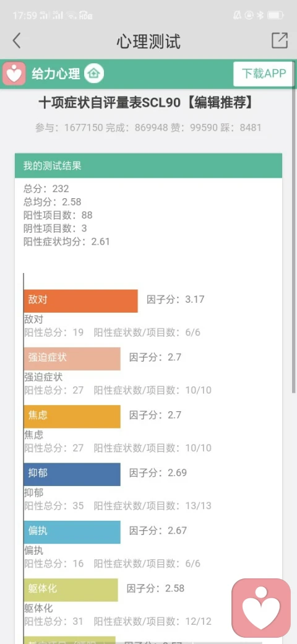The width and height of the screenshot is (297, 644).
Task: Open the green home icon beside 给力心理
Action: [x=94, y=74]
